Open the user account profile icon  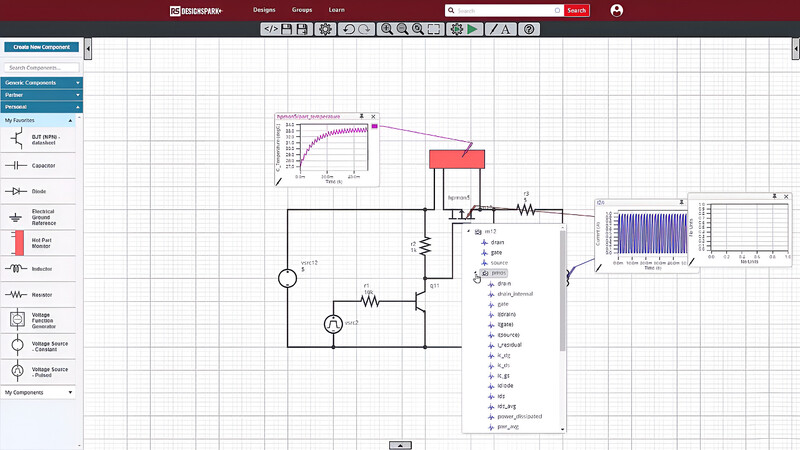click(616, 10)
